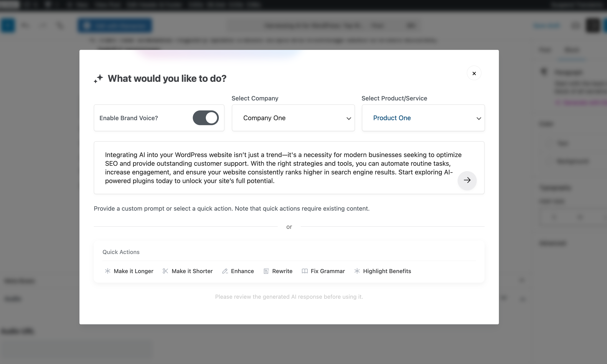Click the scissors icon for Make it Shorter
The height and width of the screenshot is (364, 607).
coord(165,271)
